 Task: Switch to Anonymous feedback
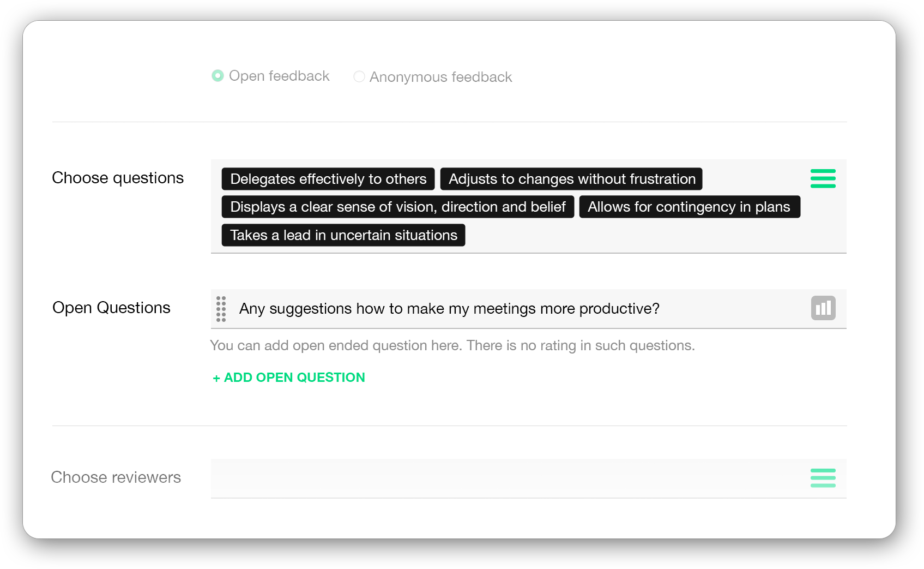(359, 76)
